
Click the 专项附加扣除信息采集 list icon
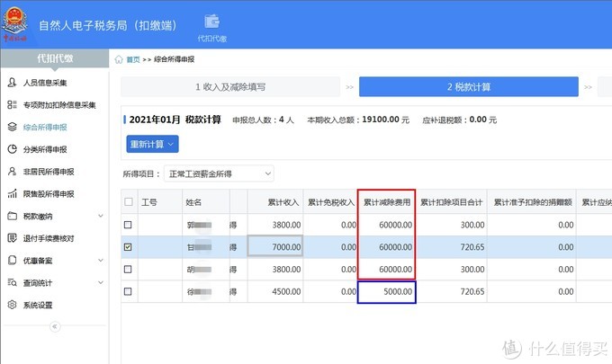(x=12, y=104)
